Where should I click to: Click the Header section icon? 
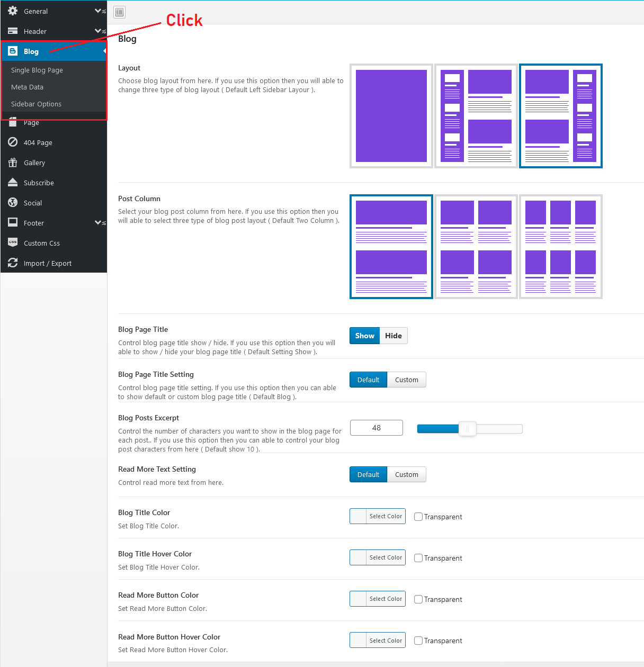coord(13,31)
